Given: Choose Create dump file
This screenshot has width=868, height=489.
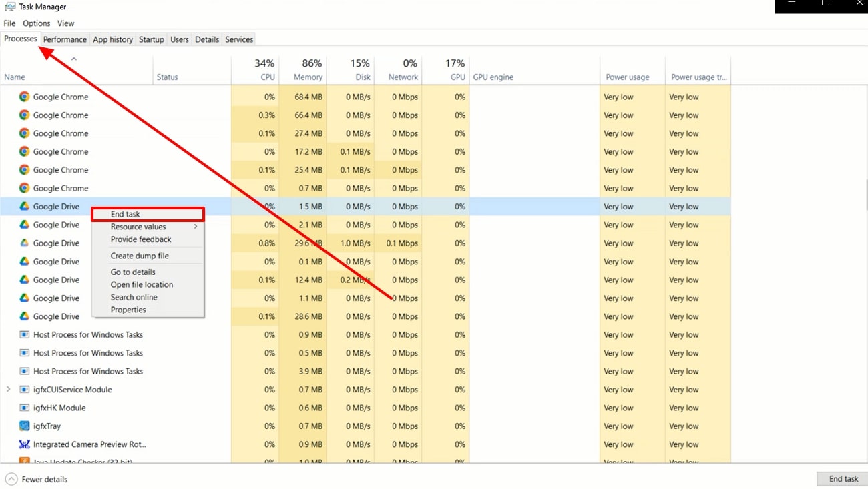Looking at the screenshot, I should pyautogui.click(x=147, y=256).
